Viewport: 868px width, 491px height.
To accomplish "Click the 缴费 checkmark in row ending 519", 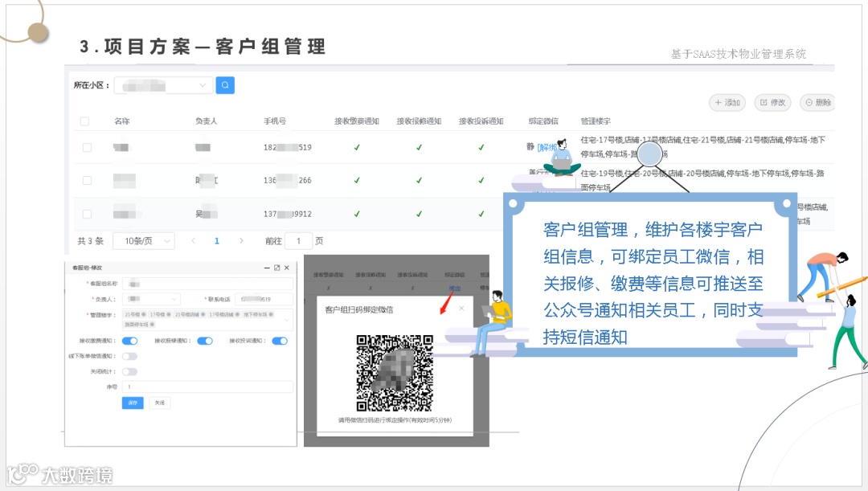I will point(357,147).
